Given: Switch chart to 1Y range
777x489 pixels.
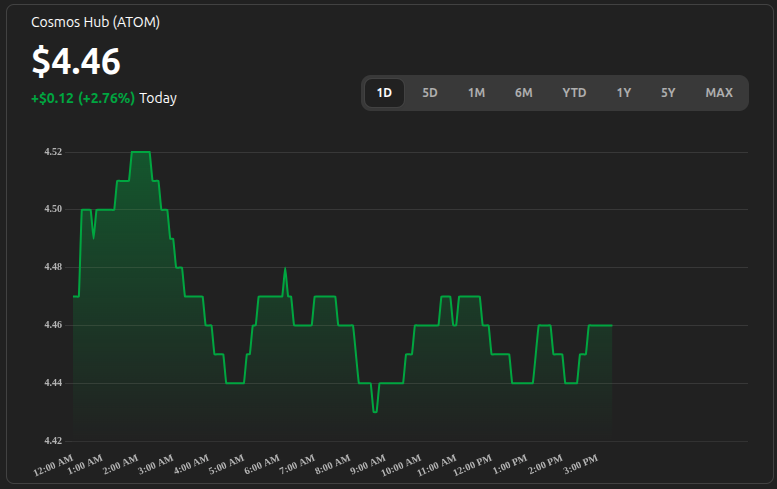Looking at the screenshot, I should coord(623,93).
